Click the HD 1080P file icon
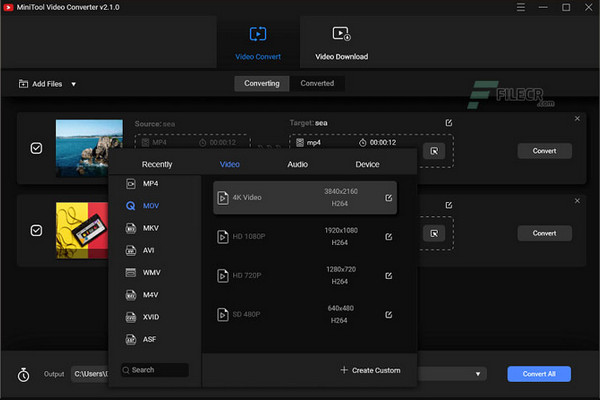The image size is (600, 400). 223,237
